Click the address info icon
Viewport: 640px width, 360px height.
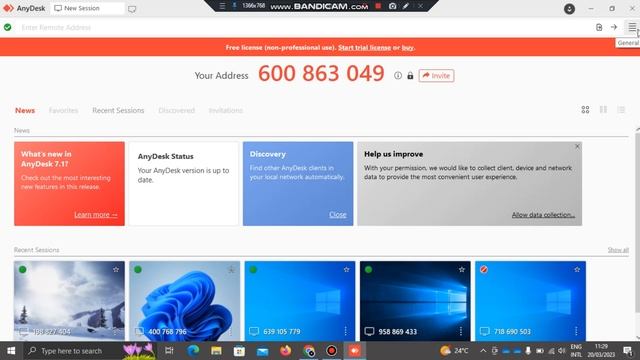(x=398, y=76)
